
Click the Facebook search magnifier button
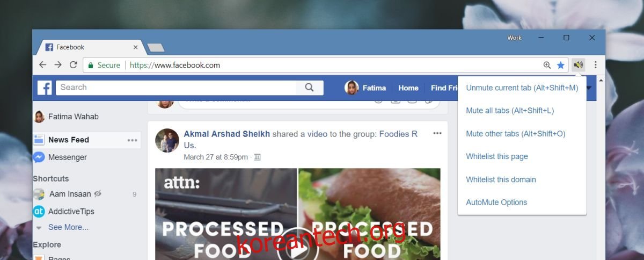pyautogui.click(x=310, y=88)
